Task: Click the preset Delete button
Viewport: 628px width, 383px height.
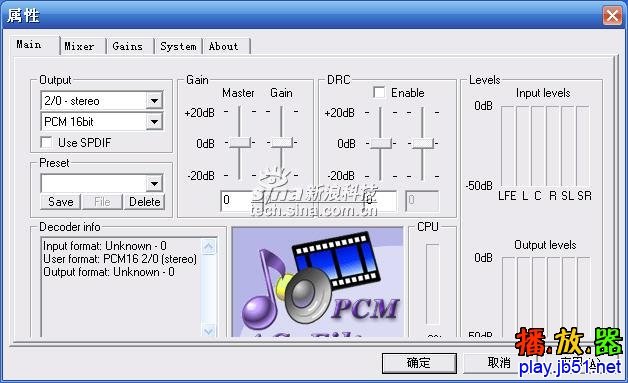Action: coord(144,202)
